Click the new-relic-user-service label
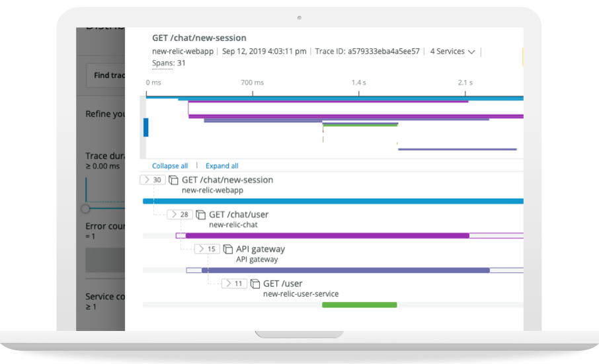The image size is (599, 364). coord(301,294)
